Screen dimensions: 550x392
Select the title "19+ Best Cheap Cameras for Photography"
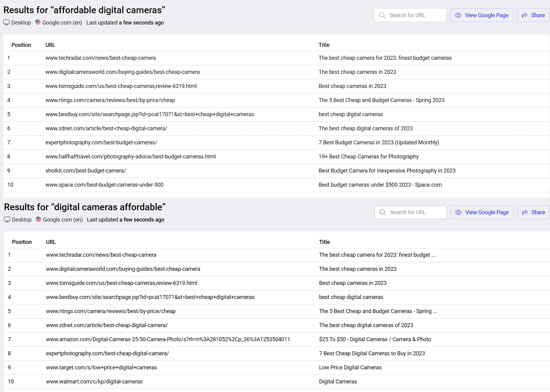tap(369, 156)
